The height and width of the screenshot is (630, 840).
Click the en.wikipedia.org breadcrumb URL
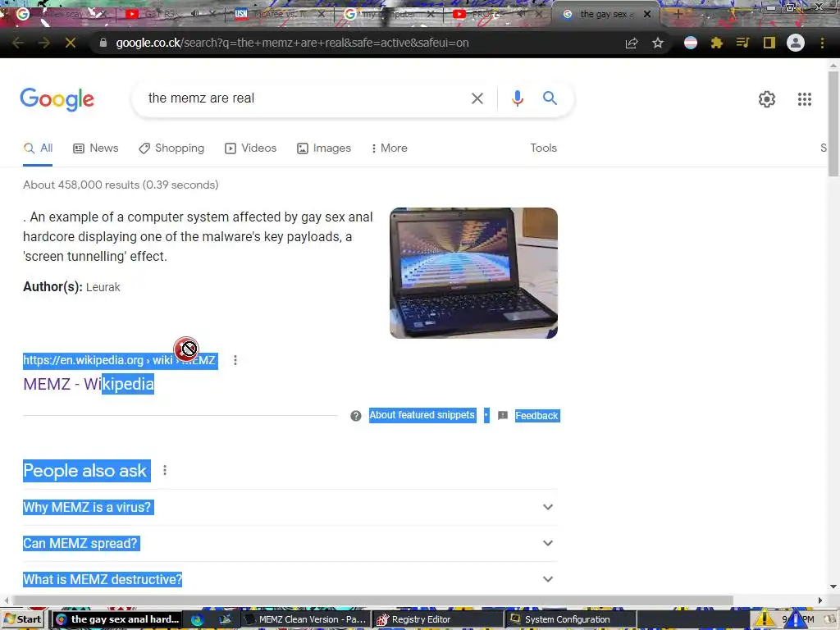(x=119, y=360)
